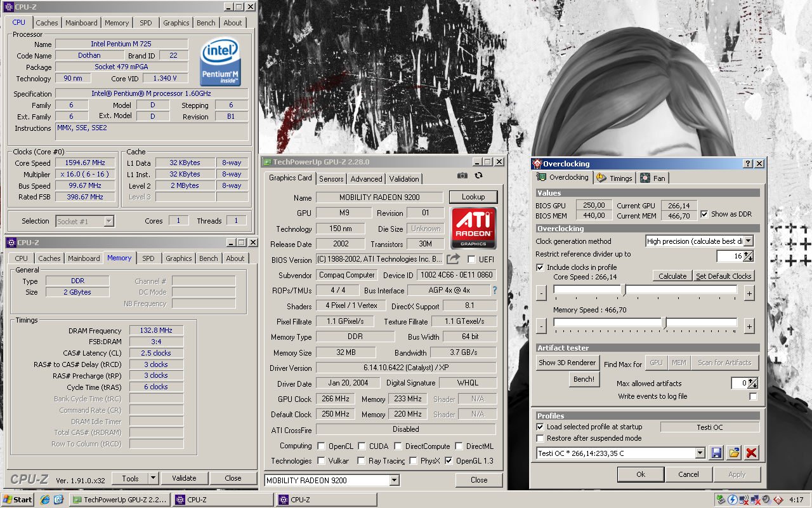This screenshot has height=508, width=812.
Task: Delete profile with the red X icon
Action: click(752, 453)
